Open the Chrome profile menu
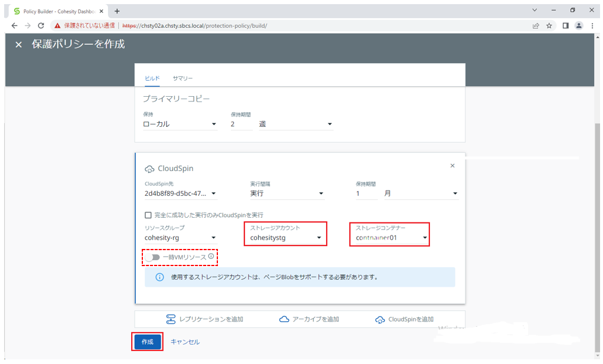The width and height of the screenshot is (603, 364). [x=578, y=26]
